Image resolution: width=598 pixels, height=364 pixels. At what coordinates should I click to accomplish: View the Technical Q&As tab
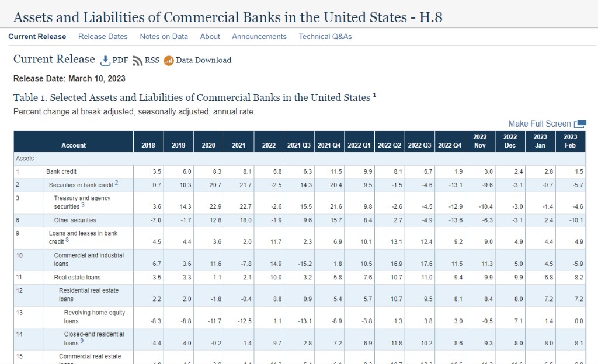325,37
